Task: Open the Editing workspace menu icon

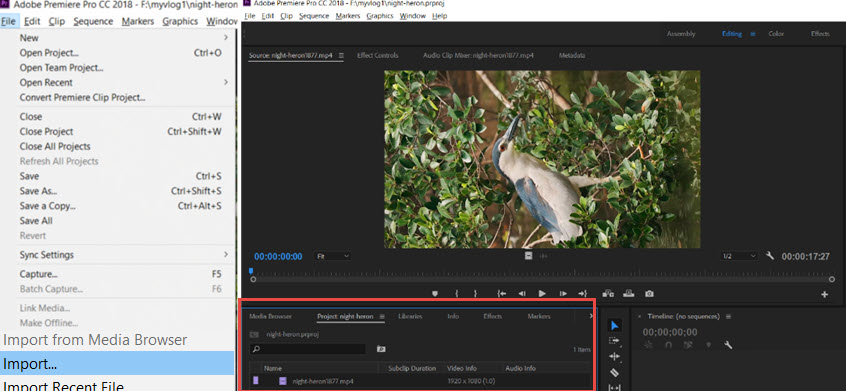Action: pyautogui.click(x=753, y=34)
